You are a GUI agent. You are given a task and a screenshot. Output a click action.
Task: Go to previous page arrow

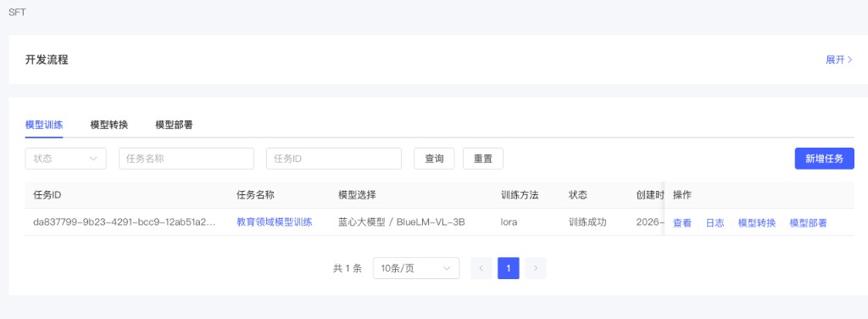[481, 268]
